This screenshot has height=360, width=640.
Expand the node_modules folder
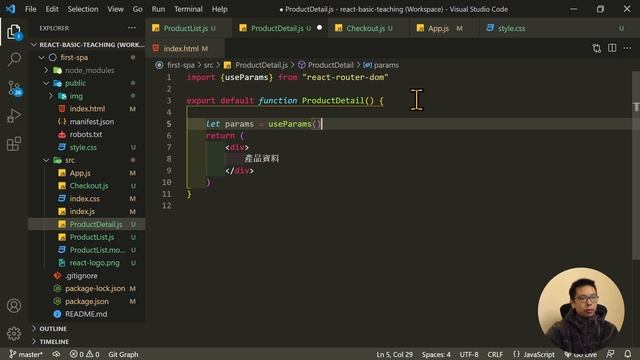[87, 70]
